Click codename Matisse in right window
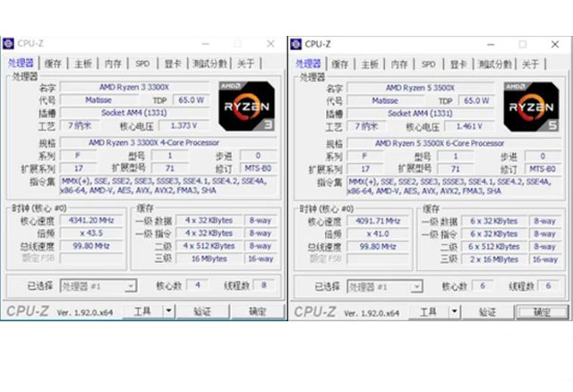The height and width of the screenshot is (392, 573). coord(385,100)
